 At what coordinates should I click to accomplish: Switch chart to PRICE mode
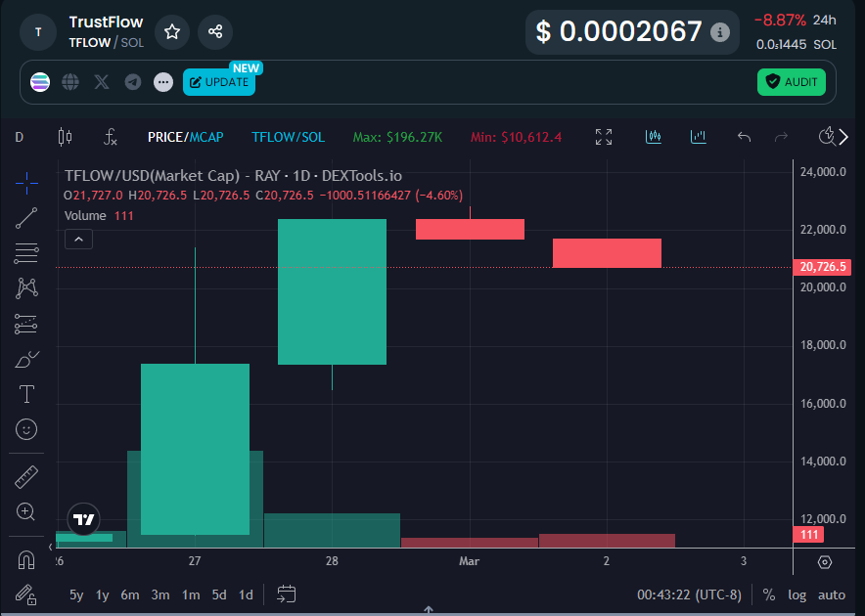click(x=165, y=137)
